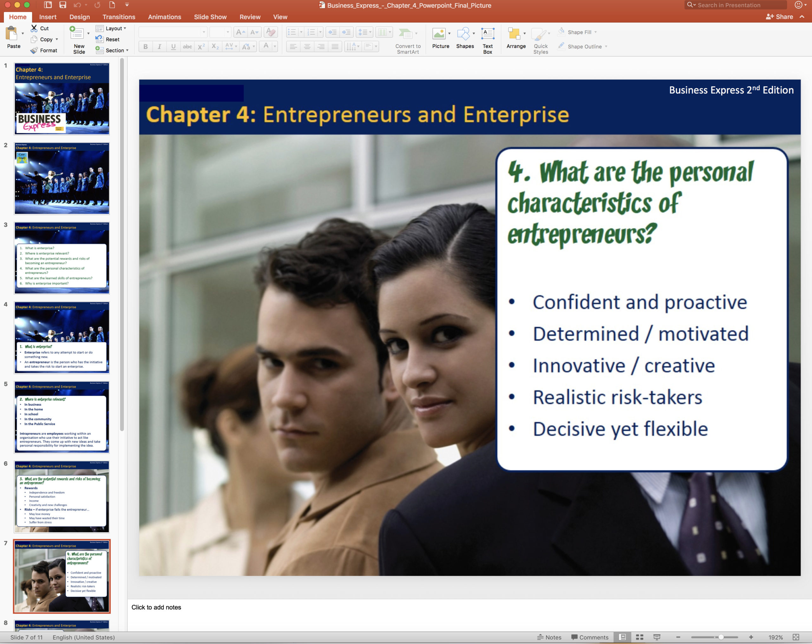Open the Shape Fill dropdown arrow

pos(595,32)
